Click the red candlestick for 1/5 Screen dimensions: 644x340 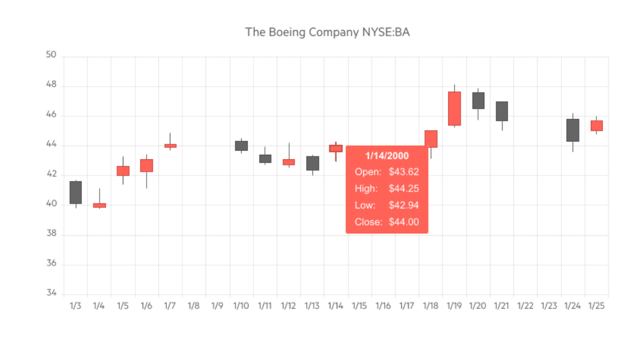point(123,171)
